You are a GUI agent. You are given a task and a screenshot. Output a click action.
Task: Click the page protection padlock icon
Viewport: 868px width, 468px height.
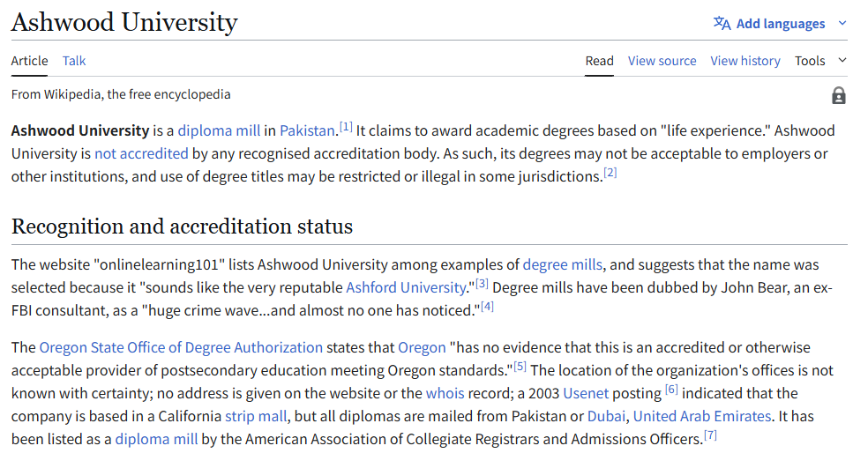coord(838,95)
